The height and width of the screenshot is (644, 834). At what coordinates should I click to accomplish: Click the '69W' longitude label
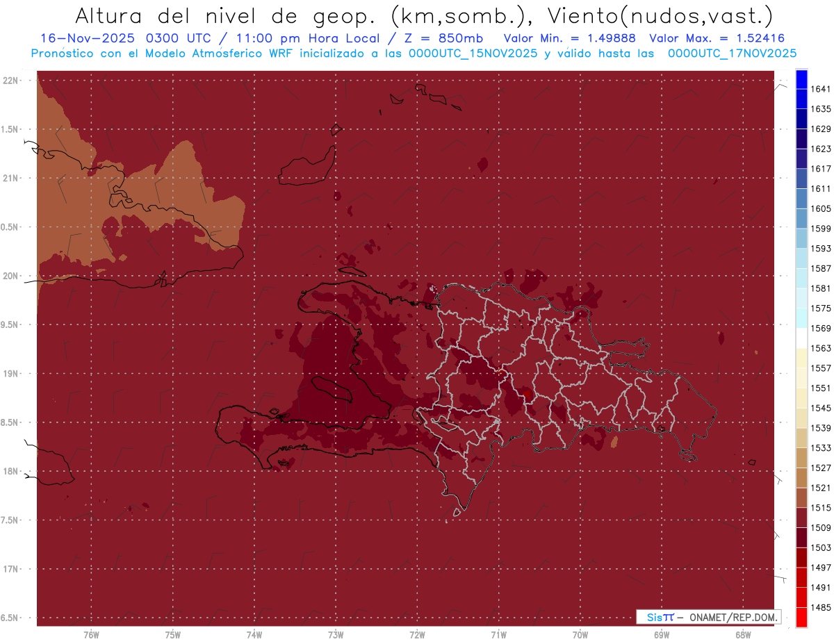pyautogui.click(x=662, y=634)
